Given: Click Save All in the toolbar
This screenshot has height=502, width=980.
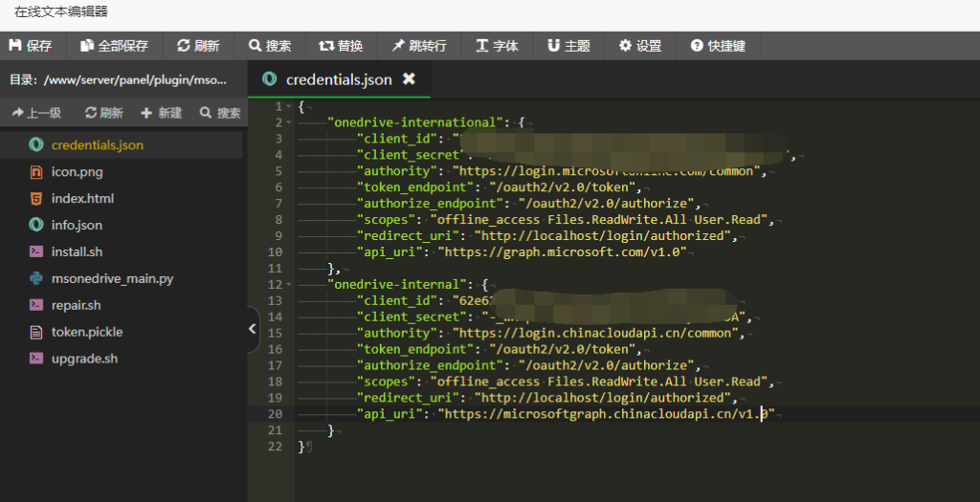Looking at the screenshot, I should 115,46.
